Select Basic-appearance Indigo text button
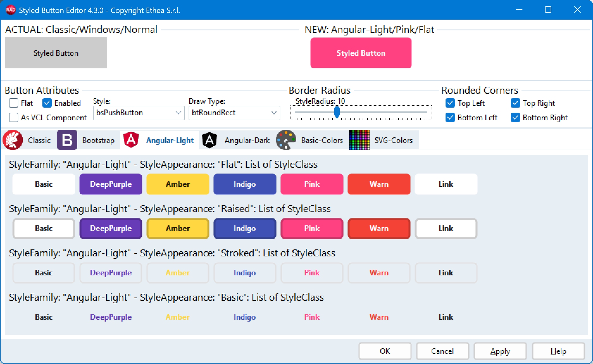 [x=245, y=317]
